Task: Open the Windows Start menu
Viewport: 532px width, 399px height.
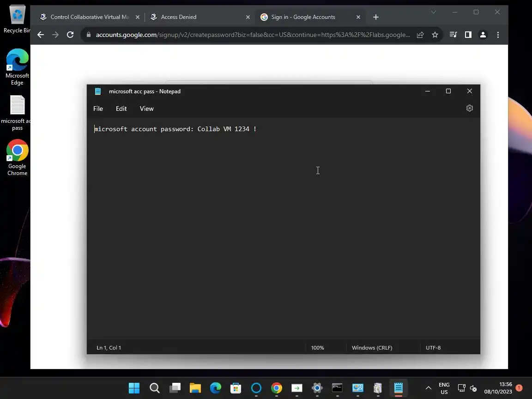Action: pyautogui.click(x=134, y=388)
